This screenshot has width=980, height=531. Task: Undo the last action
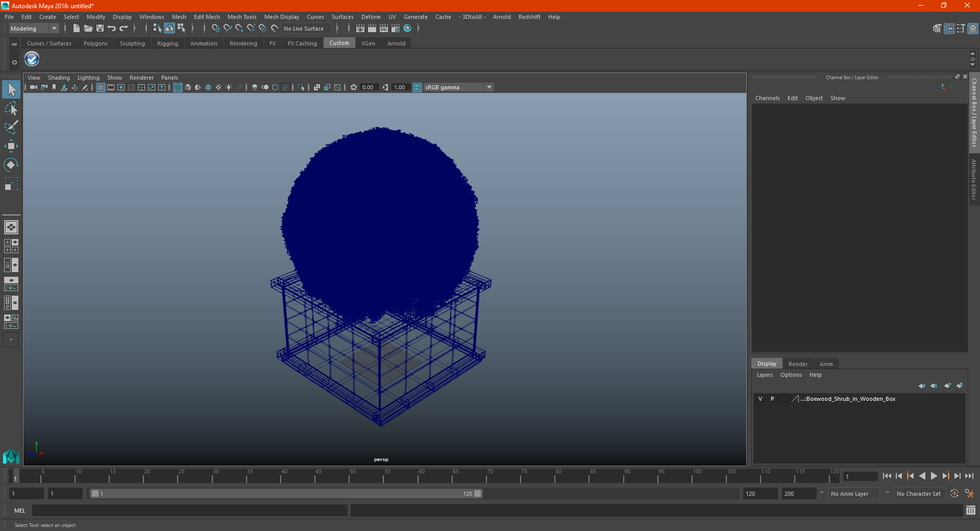click(x=112, y=29)
